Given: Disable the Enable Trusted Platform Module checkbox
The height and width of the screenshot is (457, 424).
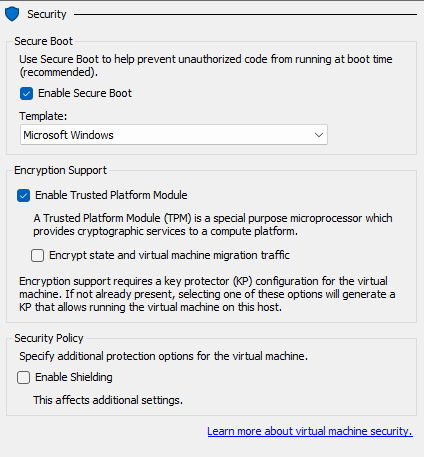Looking at the screenshot, I should 23,195.
